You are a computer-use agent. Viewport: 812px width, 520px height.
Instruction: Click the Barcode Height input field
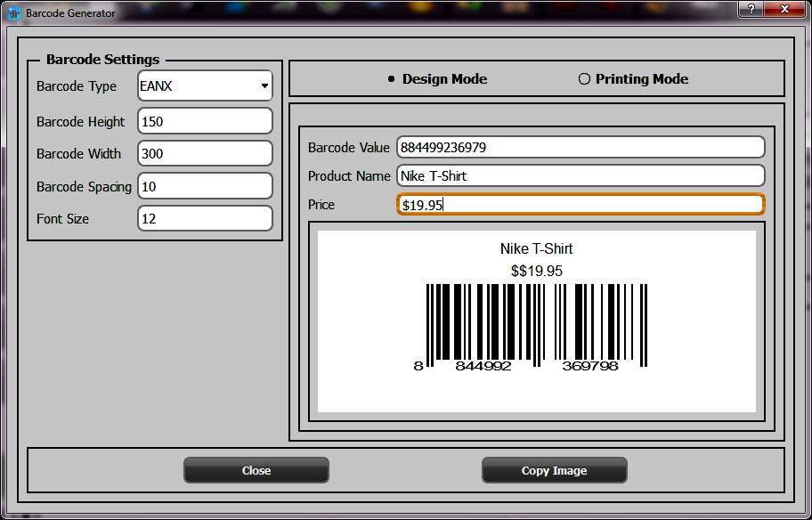click(203, 120)
